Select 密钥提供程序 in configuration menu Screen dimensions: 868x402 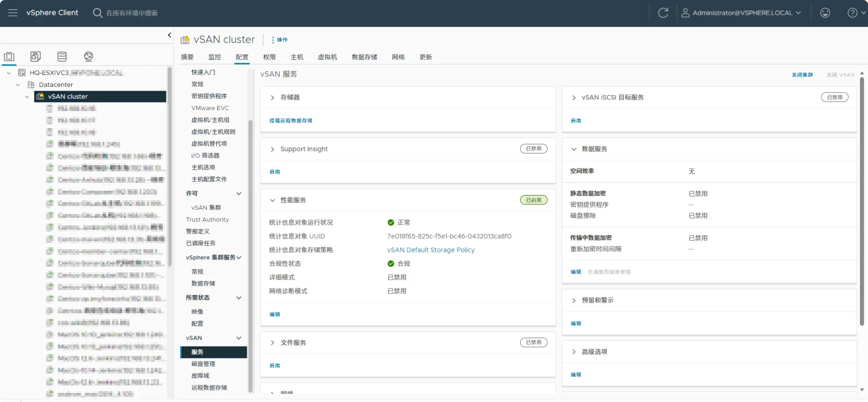pos(209,96)
